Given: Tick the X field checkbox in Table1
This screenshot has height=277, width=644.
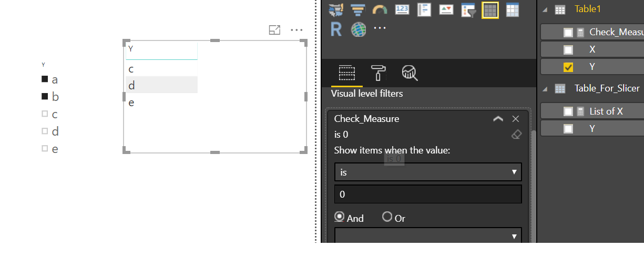Looking at the screenshot, I should click(568, 50).
